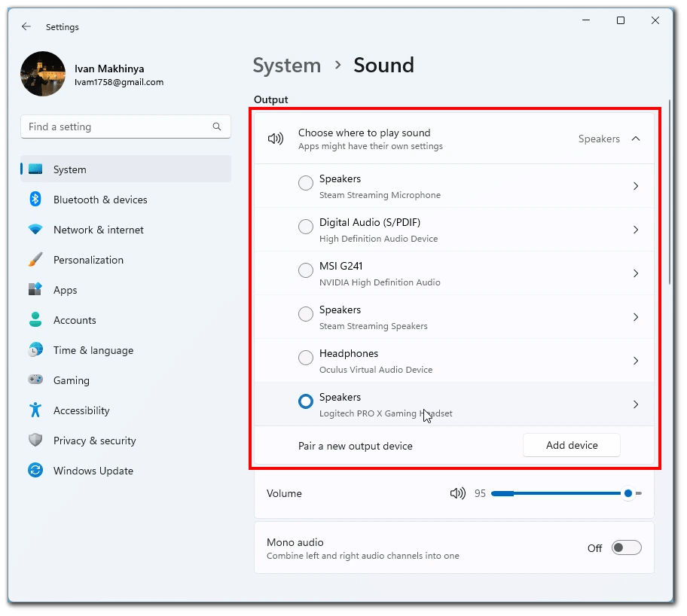Viewport: 687px width, 616px height.
Task: Click the Bluetooth & devices icon
Action: 35,200
